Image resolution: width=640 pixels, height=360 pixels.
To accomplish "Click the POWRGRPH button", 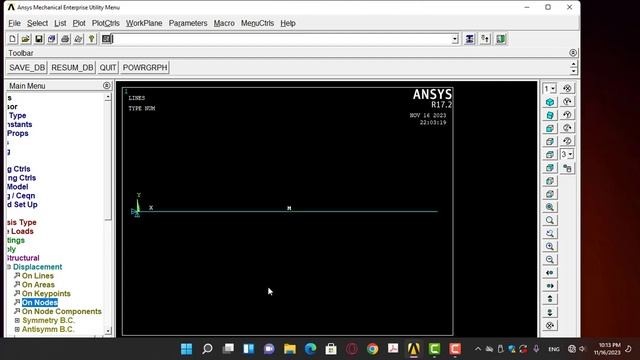I will [145, 67].
